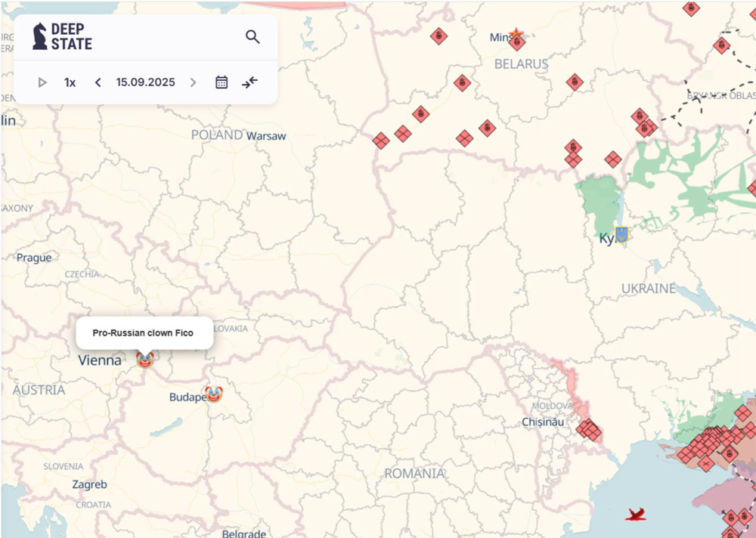The image size is (756, 538).
Task: Click the clown marker at Budapest
Action: 214,394
